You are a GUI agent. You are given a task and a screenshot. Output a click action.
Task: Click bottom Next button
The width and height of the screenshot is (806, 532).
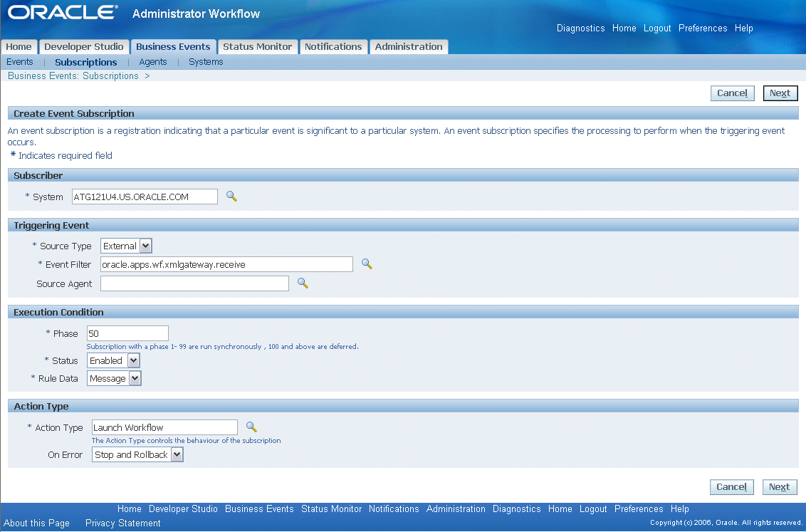pyautogui.click(x=779, y=486)
